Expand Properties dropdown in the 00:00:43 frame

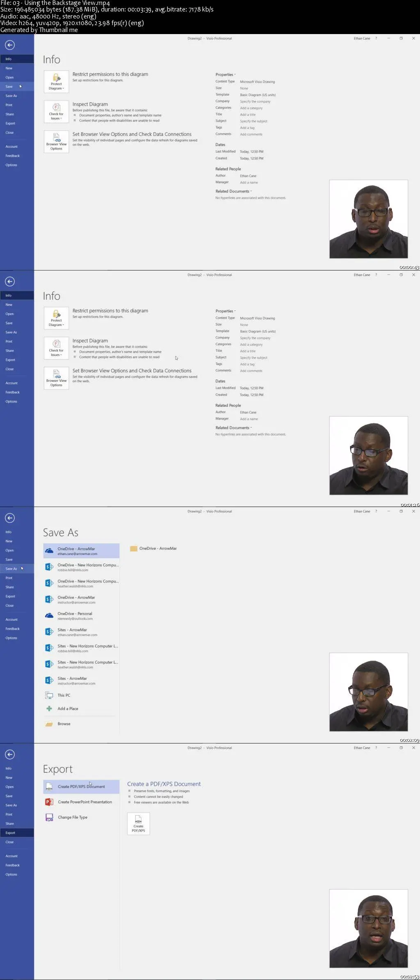(226, 74)
